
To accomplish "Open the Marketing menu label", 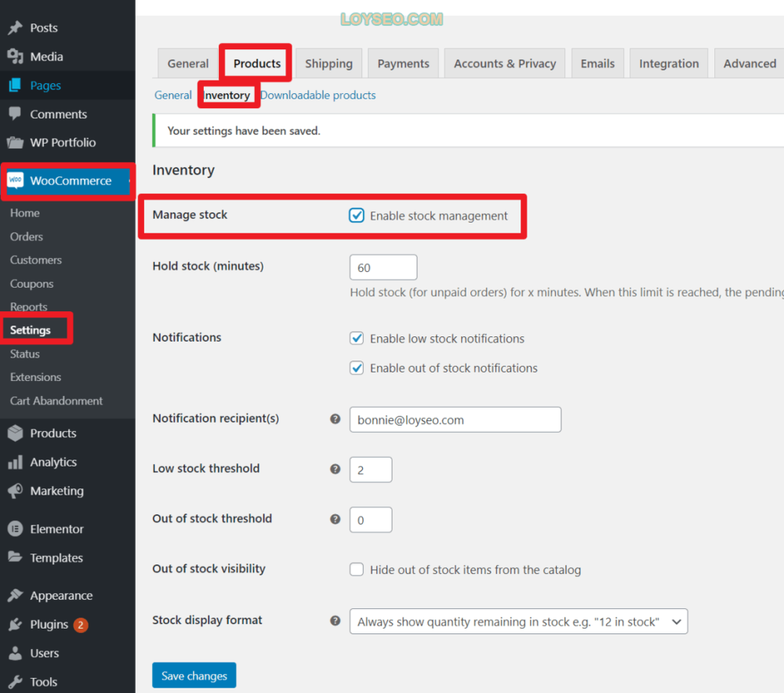I will coord(57,491).
